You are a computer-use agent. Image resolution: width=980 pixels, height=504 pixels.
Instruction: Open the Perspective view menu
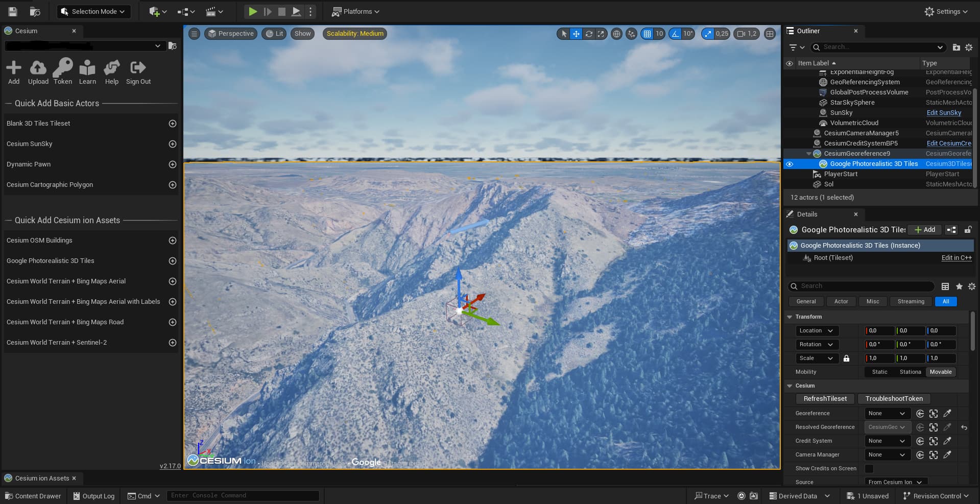231,34
